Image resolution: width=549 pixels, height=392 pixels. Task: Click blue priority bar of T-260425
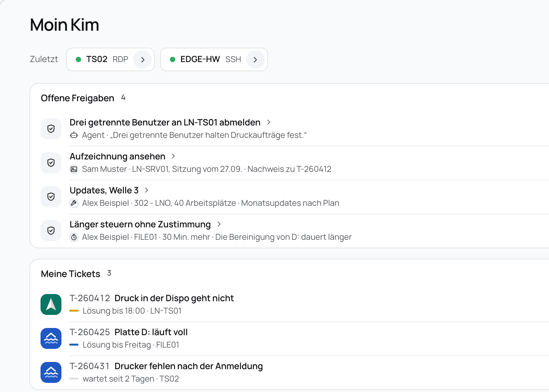(74, 345)
